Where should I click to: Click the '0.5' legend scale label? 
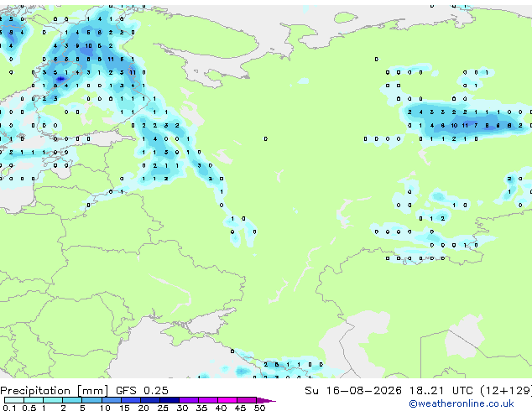click(x=29, y=408)
